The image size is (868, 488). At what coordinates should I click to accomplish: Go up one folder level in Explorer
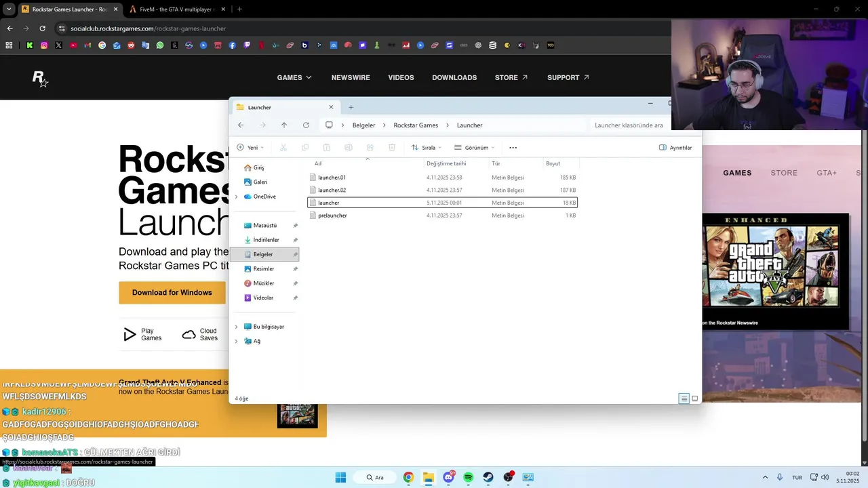pyautogui.click(x=284, y=125)
